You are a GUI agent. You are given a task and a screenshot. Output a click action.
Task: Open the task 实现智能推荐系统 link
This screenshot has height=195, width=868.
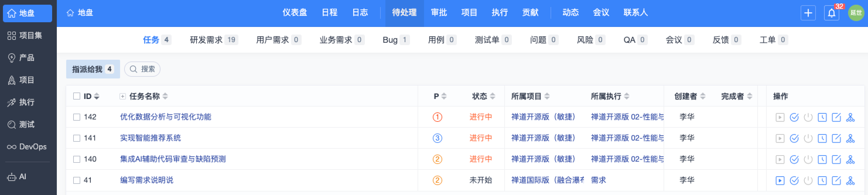[x=150, y=138]
